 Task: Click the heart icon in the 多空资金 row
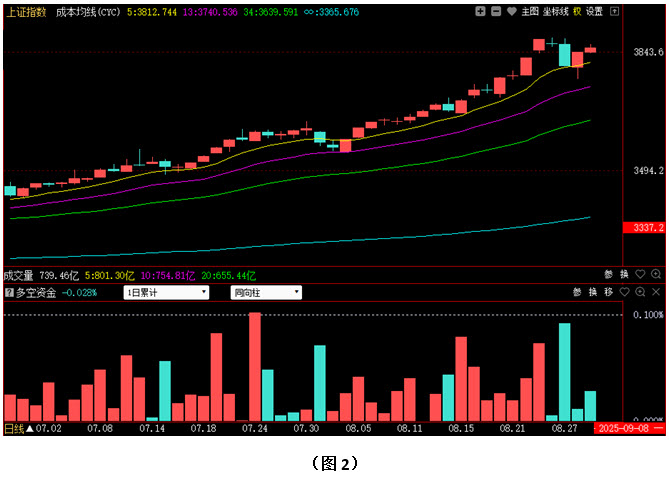pyautogui.click(x=624, y=292)
